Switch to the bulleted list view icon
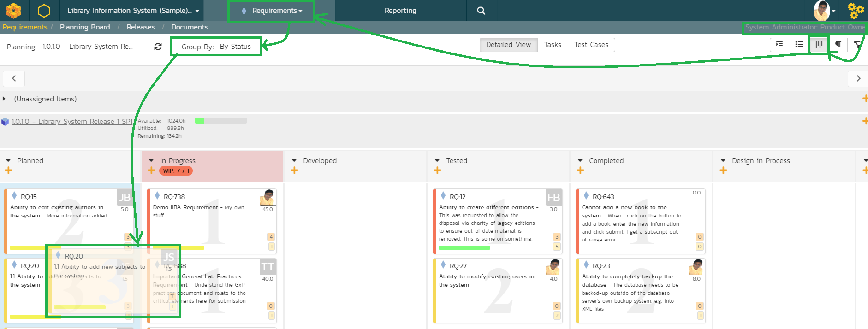This screenshot has height=329, width=868. 799,45
